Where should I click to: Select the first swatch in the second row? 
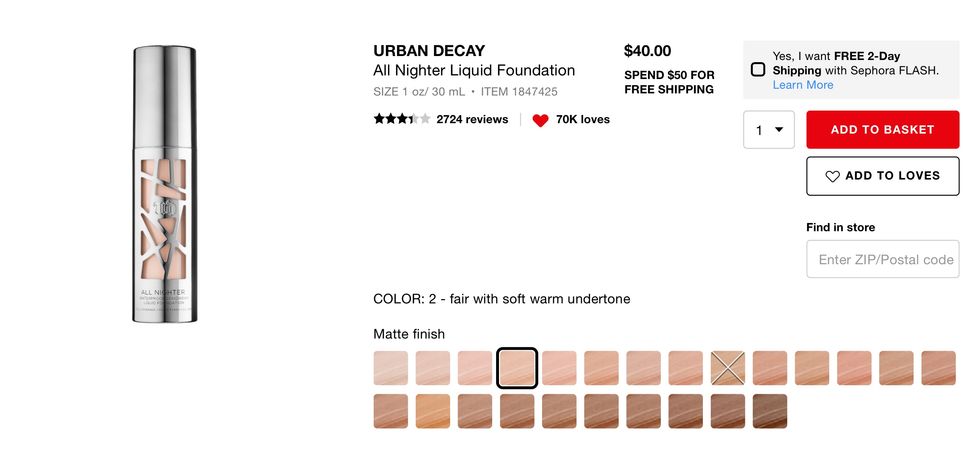pyautogui.click(x=390, y=411)
